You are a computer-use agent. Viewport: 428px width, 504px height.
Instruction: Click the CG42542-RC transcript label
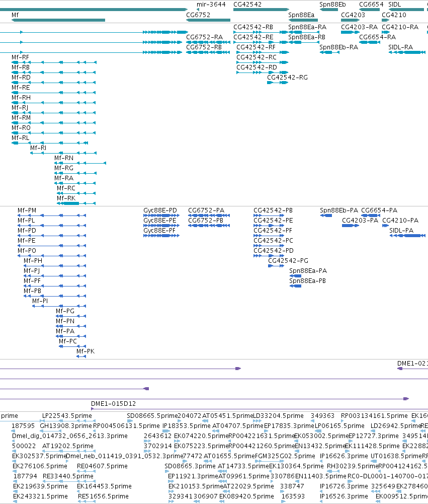(256, 57)
